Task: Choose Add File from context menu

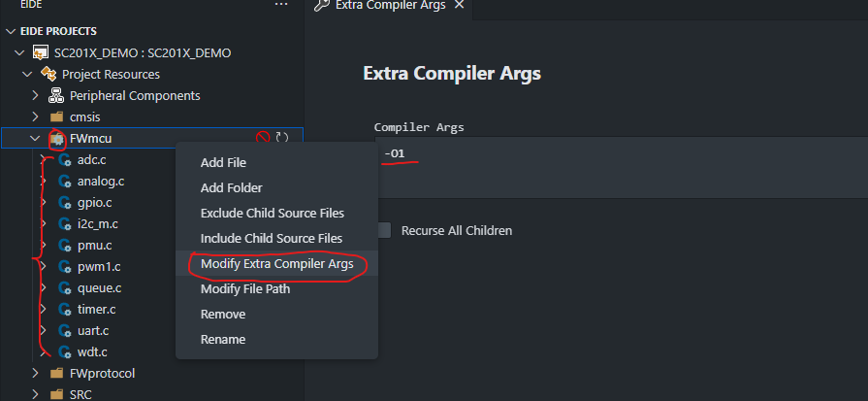Action: [223, 162]
